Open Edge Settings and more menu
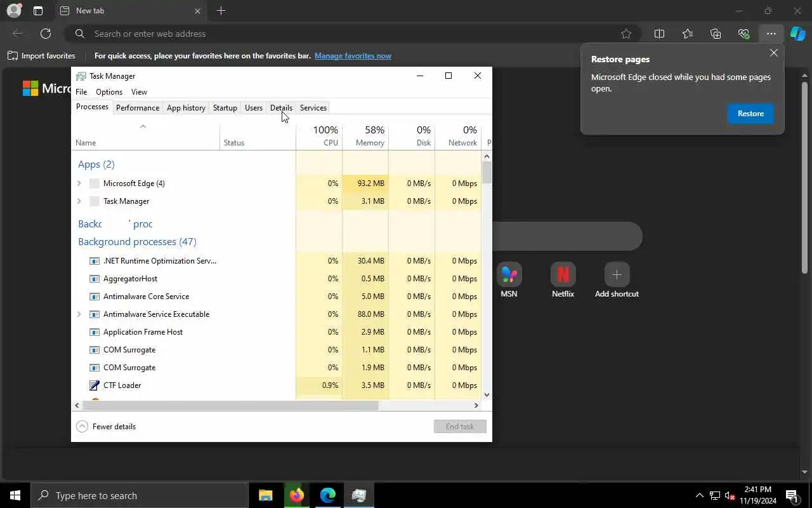This screenshot has height=508, width=812. coord(771,34)
